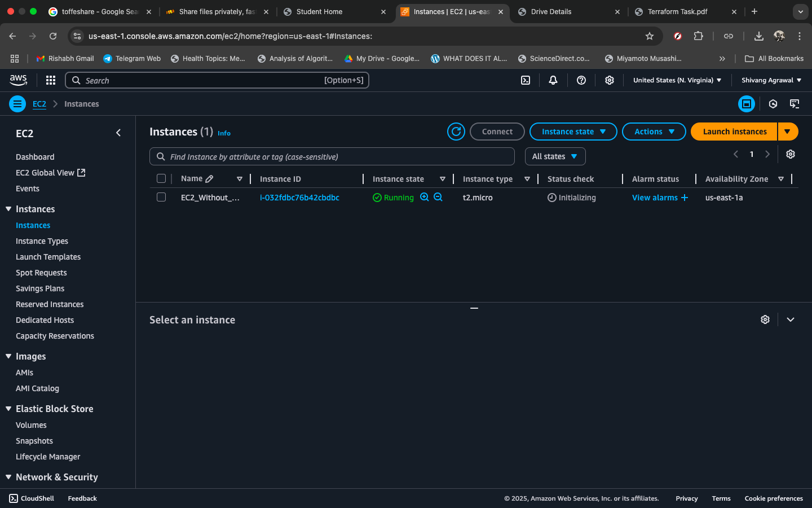Screen dimensions: 812x508
Task: Click the Launch instances button
Action: 734,132
